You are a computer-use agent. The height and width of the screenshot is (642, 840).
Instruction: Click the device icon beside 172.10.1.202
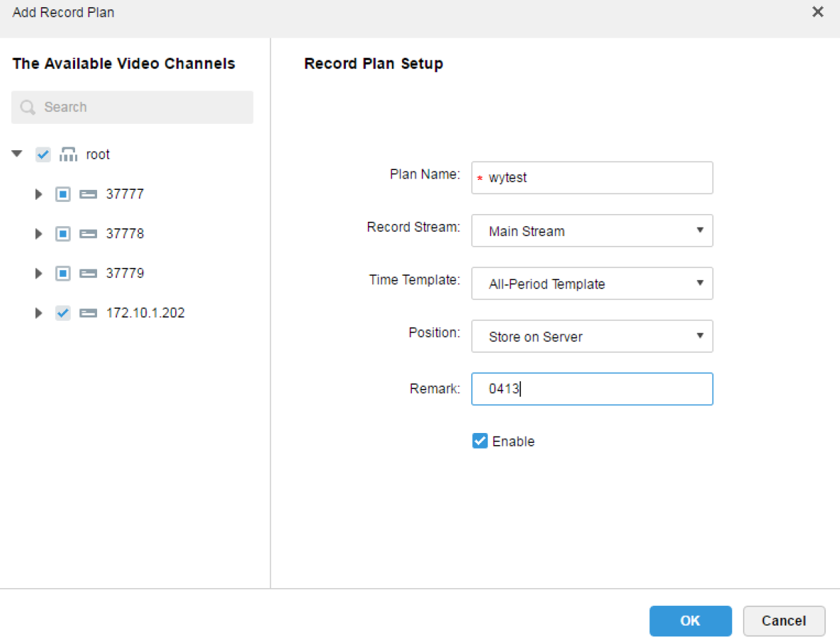89,313
